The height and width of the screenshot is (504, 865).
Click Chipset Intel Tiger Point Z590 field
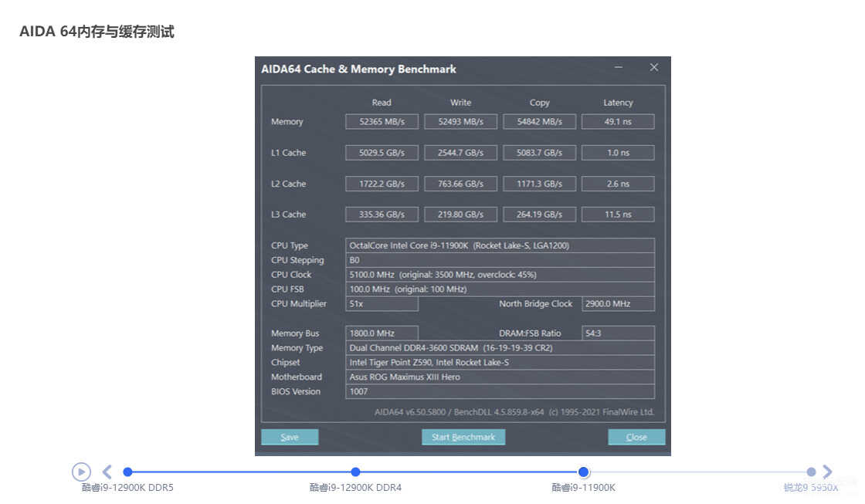point(500,362)
